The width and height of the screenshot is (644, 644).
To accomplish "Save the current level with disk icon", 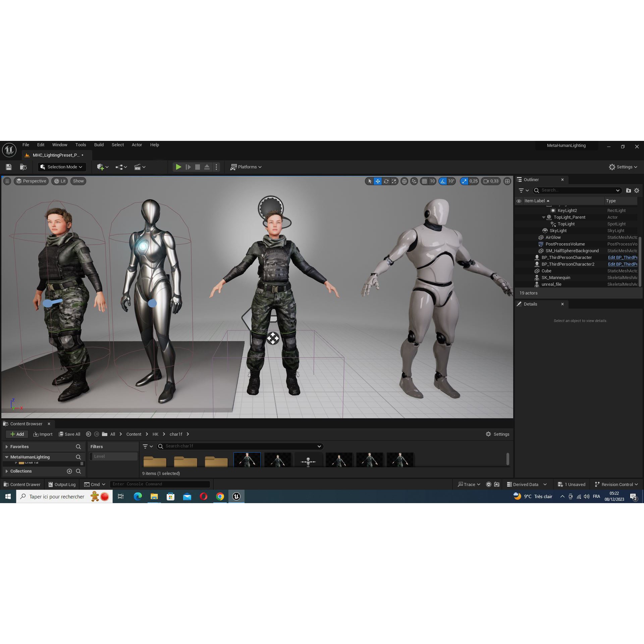I will point(9,167).
